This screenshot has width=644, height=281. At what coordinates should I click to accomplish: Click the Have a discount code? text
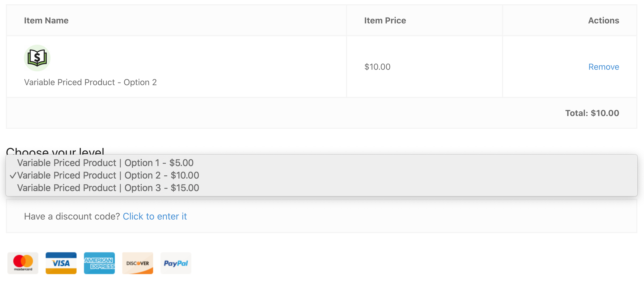[x=72, y=216]
